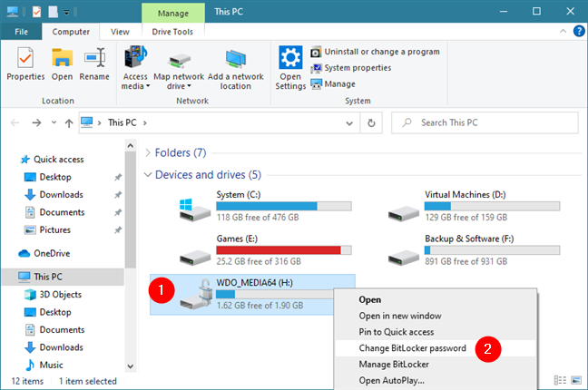The width and height of the screenshot is (588, 390).
Task: Open Pictures under Quick access
Action: tap(47, 229)
